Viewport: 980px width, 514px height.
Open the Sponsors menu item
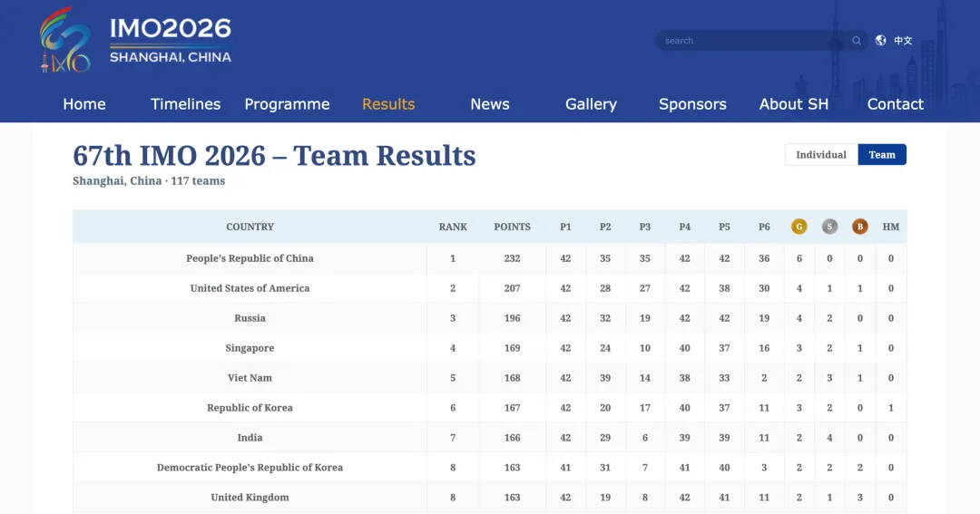(x=692, y=104)
